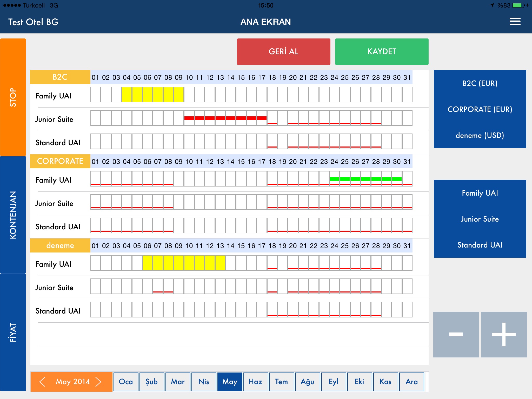Go to previous month arrow
The height and width of the screenshot is (399, 532).
pos(42,382)
